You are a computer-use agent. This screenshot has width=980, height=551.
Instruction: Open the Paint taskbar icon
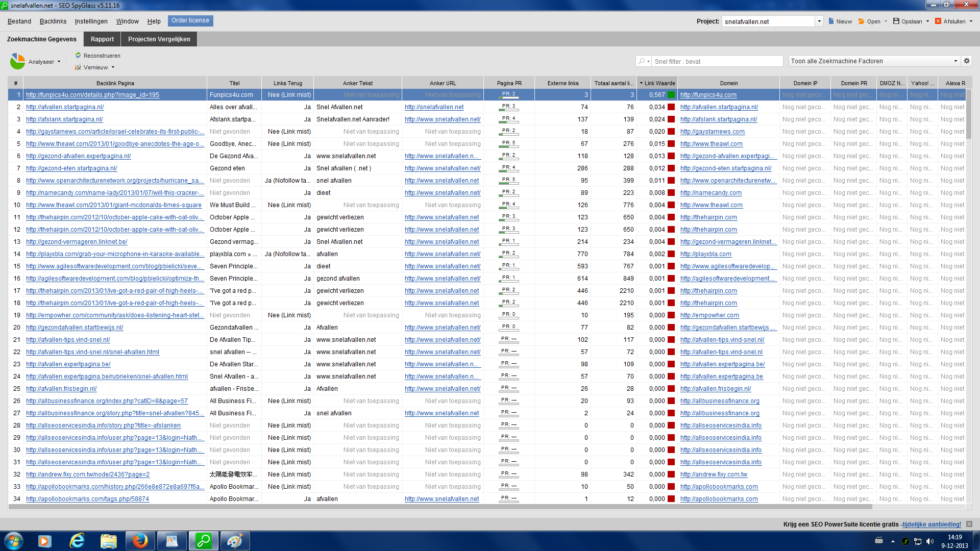tap(235, 541)
